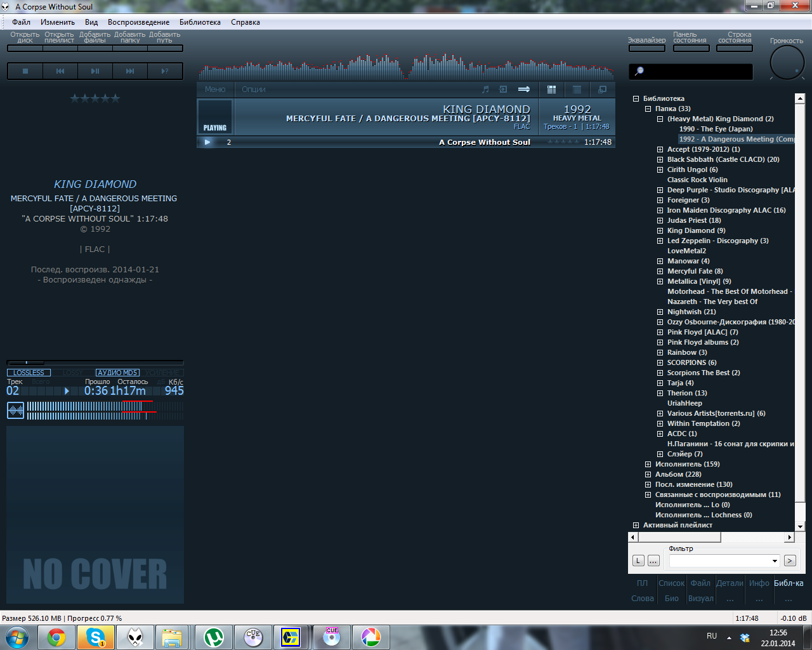The width and height of the screenshot is (812, 650).
Task: Click the RU language indicator in the tray
Action: (712, 636)
